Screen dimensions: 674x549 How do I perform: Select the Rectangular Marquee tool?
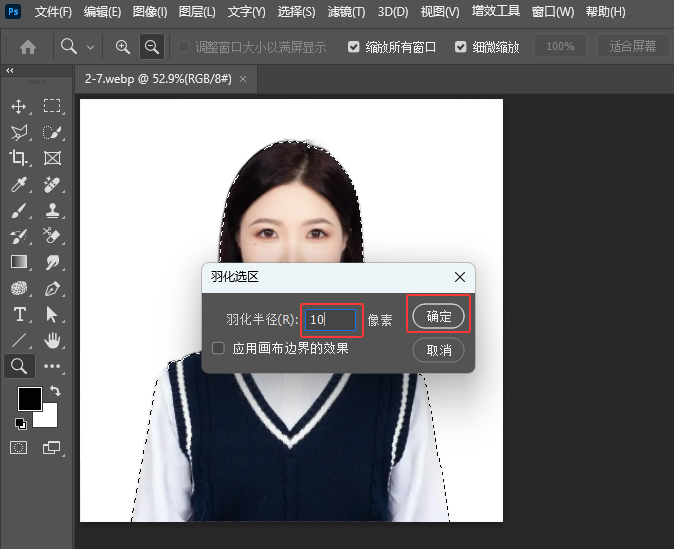click(x=52, y=106)
